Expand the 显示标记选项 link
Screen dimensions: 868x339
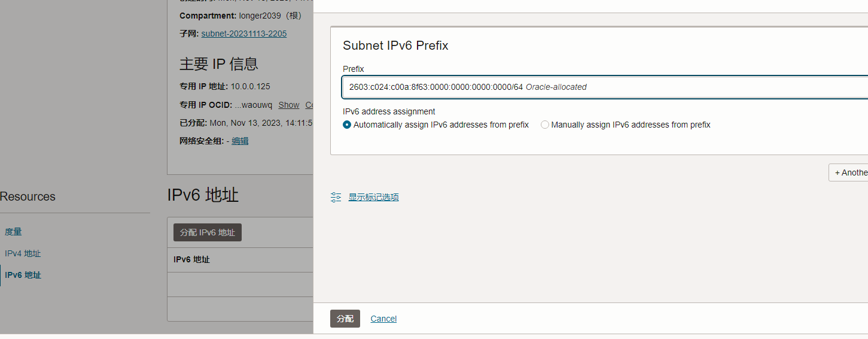[373, 197]
